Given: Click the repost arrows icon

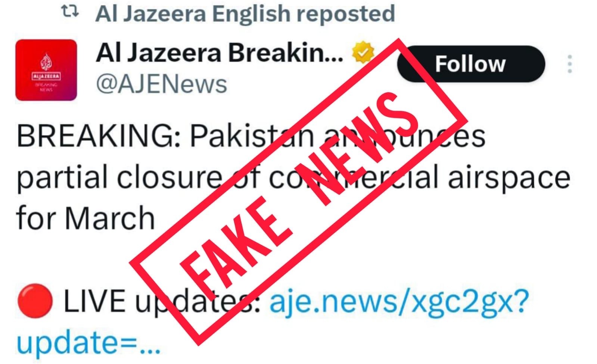Looking at the screenshot, I should (x=70, y=12).
